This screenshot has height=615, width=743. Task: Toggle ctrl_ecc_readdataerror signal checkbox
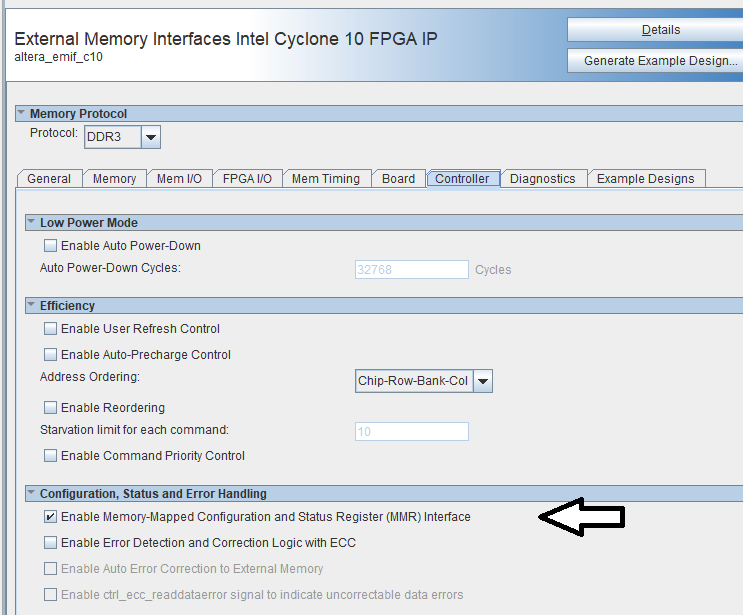[50, 595]
